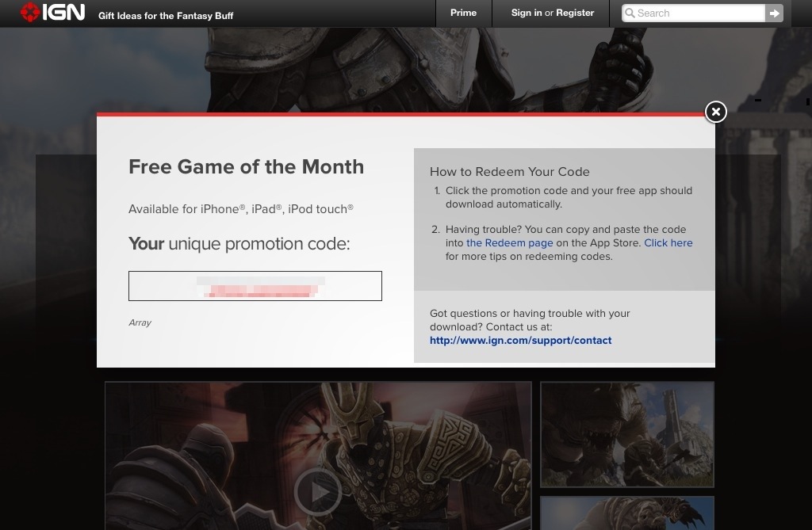This screenshot has width=812, height=530.
Task: Open the ign.com/support/contact link
Action: pos(520,341)
